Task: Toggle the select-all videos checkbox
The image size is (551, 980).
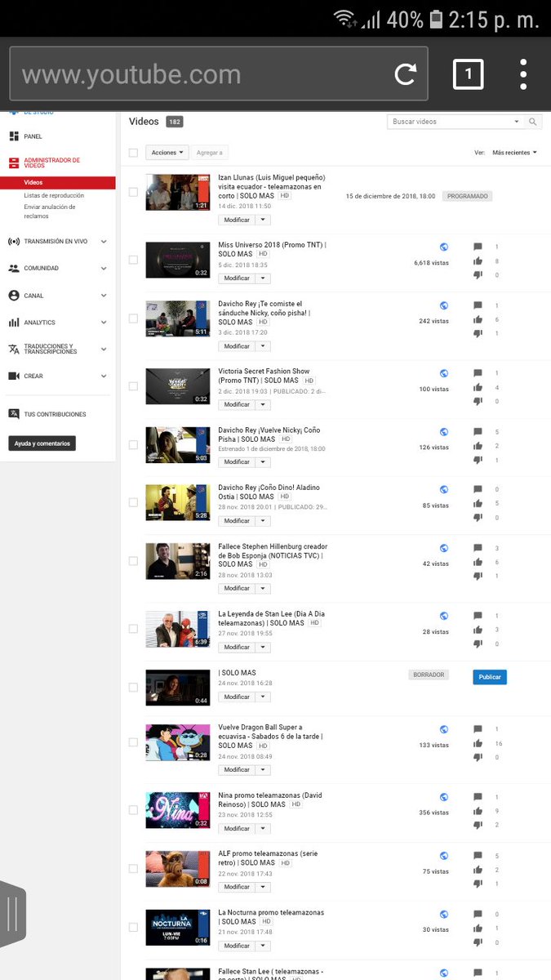Action: click(133, 153)
